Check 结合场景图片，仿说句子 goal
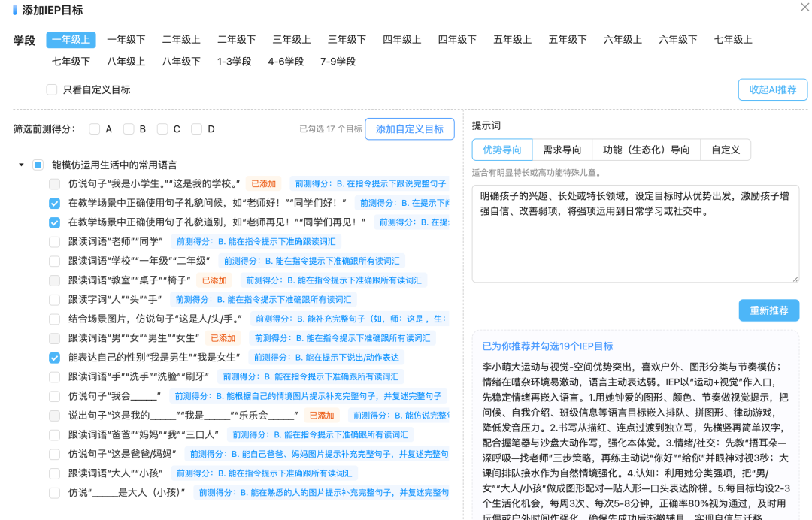 click(54, 319)
